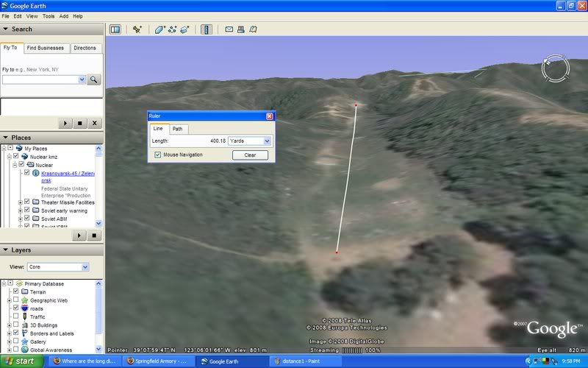Expand the Borders and Labels layer
Screen dimensions: 588x368
pyautogui.click(x=9, y=333)
